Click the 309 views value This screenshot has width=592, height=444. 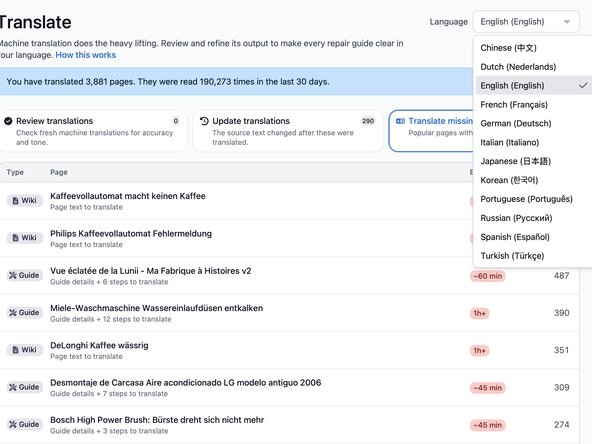pyautogui.click(x=561, y=387)
